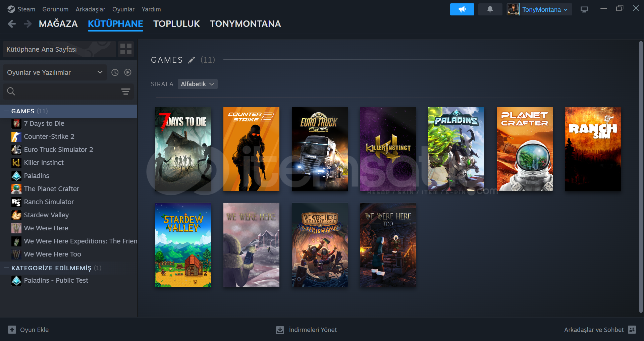
Task: Click the Paladins sidebar icon
Action: (16, 176)
